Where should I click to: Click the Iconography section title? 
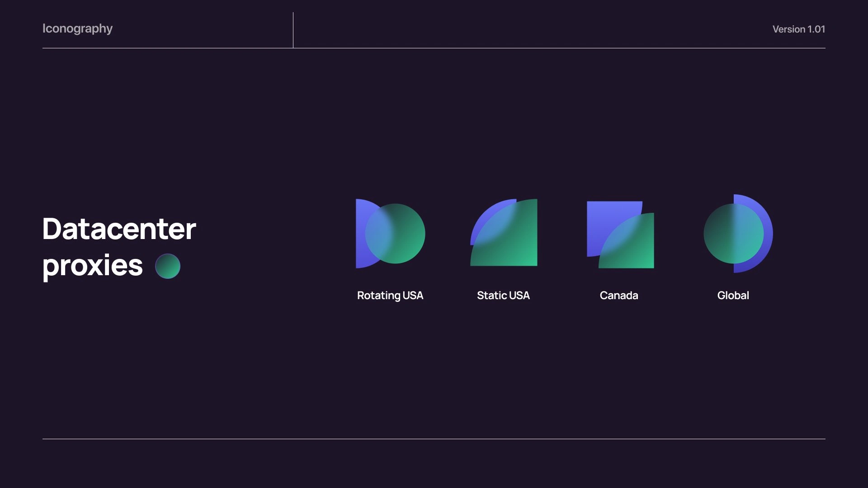tap(77, 28)
